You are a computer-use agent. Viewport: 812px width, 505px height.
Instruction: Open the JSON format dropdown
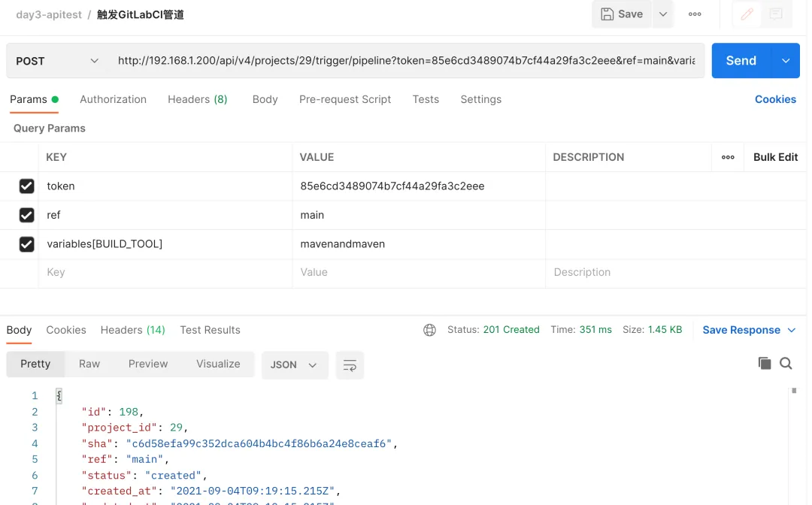click(294, 364)
